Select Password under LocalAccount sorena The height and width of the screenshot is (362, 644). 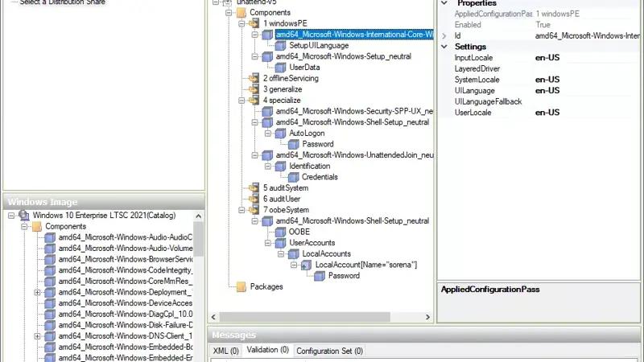point(344,276)
